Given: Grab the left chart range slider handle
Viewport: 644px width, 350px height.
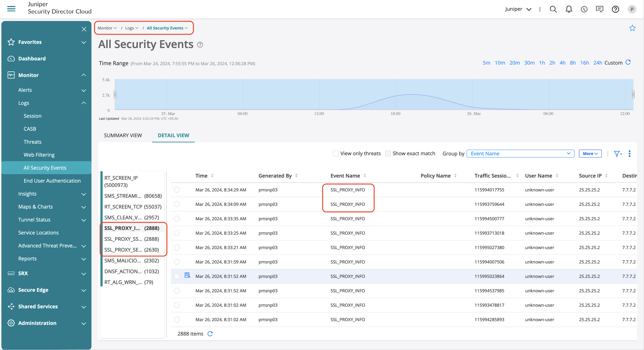Looking at the screenshot, I should (115, 94).
